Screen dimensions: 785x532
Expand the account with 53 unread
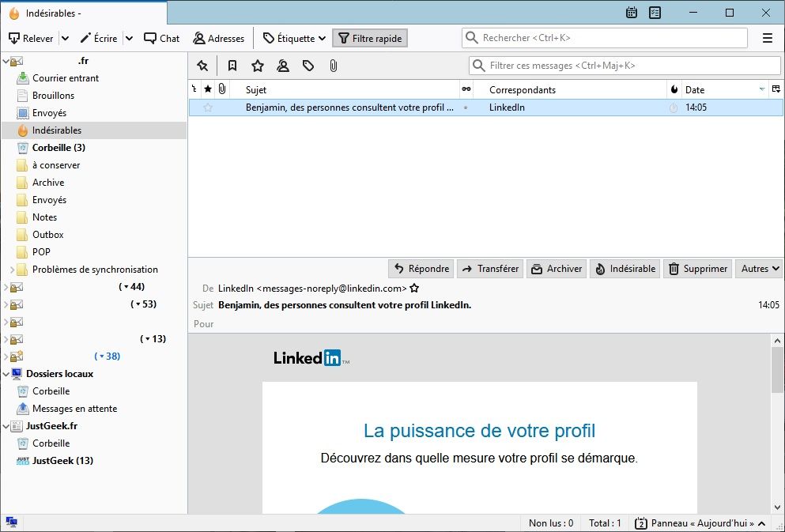pos(6,305)
